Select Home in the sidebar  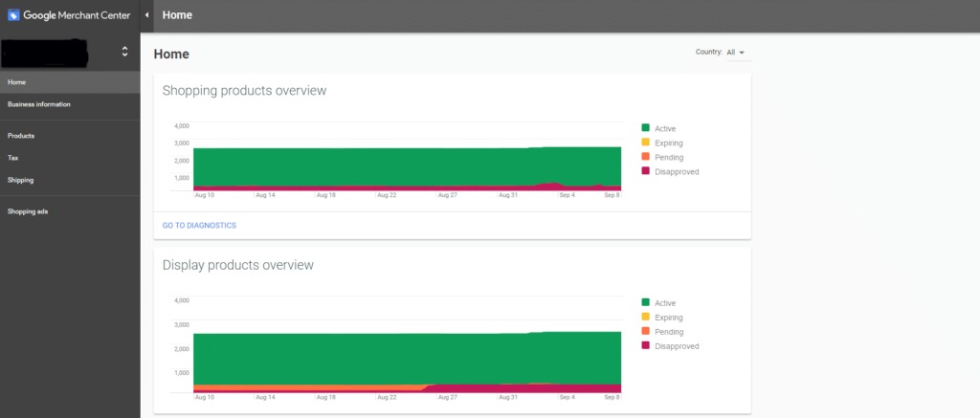coord(16,82)
